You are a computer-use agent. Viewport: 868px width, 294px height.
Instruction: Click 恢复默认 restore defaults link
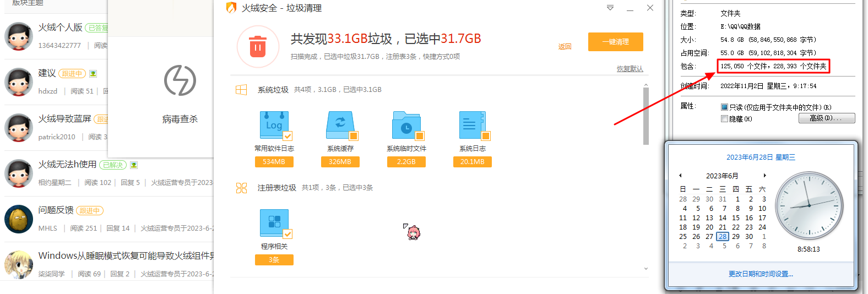tap(630, 69)
